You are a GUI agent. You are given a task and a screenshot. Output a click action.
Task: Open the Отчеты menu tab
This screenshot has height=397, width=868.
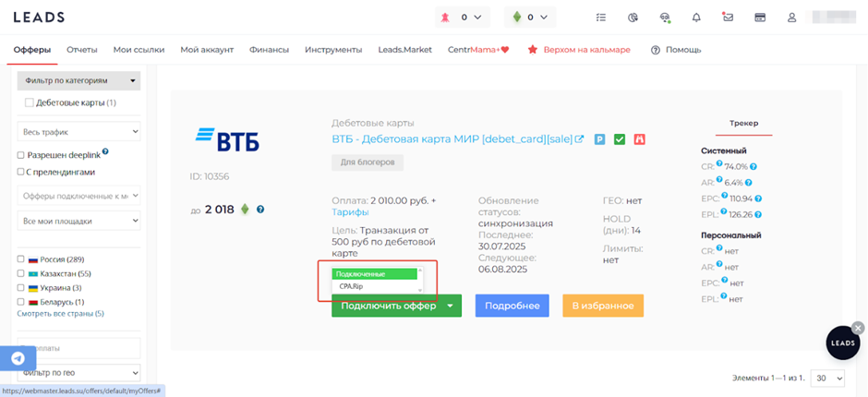tap(82, 50)
